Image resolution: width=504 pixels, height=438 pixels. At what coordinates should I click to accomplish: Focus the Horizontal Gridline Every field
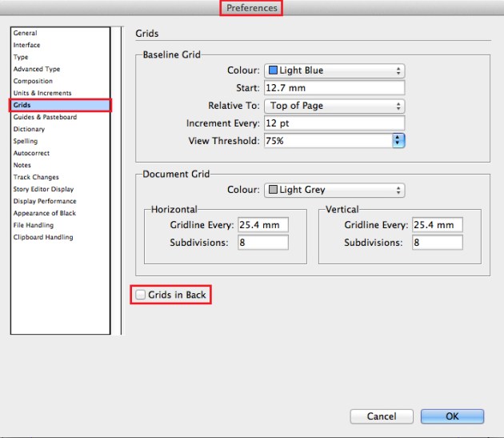[262, 225]
